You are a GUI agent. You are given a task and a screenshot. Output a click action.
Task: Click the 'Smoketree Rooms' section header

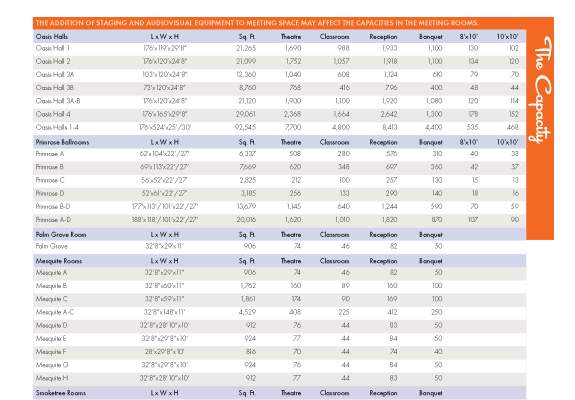click(x=61, y=393)
